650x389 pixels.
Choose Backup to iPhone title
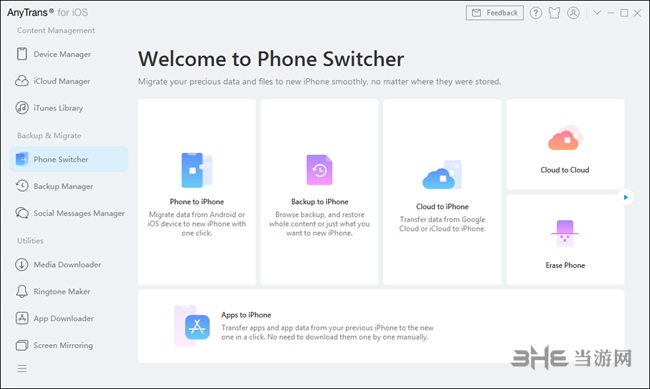320,202
